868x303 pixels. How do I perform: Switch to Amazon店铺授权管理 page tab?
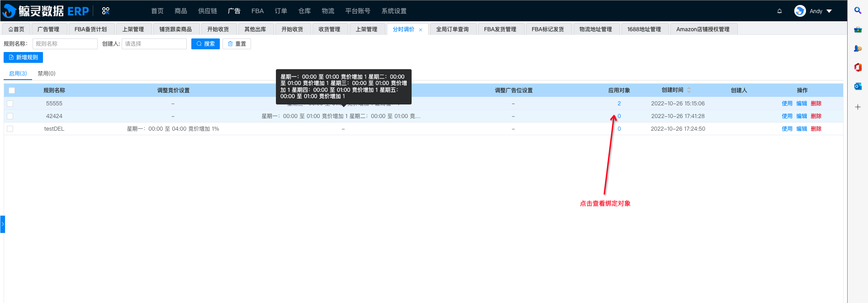click(x=703, y=29)
